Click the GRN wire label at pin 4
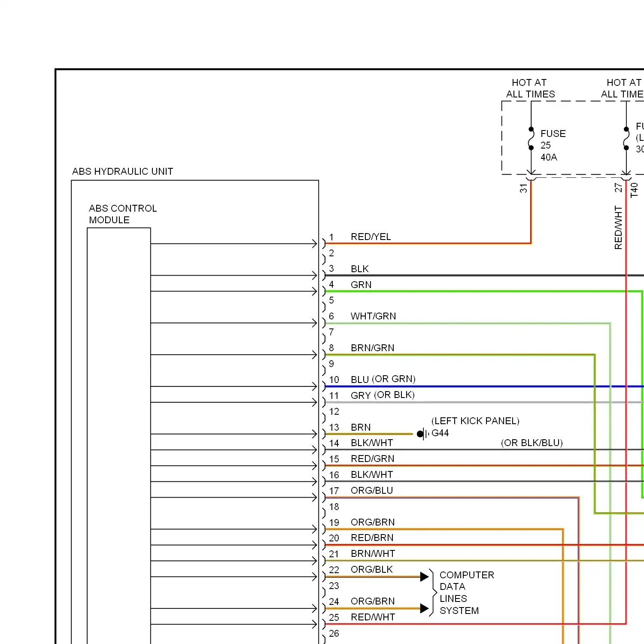This screenshot has width=644, height=644. 361,285
